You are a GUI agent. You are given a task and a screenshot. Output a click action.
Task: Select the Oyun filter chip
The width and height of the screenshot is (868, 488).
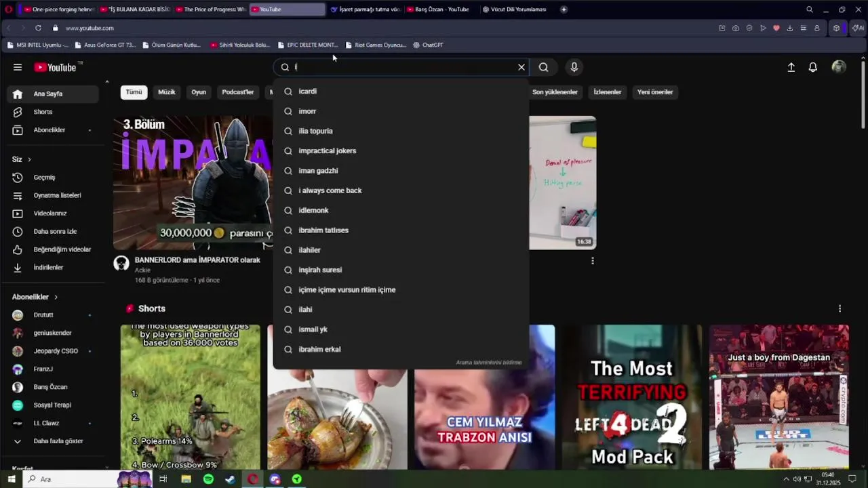(199, 92)
